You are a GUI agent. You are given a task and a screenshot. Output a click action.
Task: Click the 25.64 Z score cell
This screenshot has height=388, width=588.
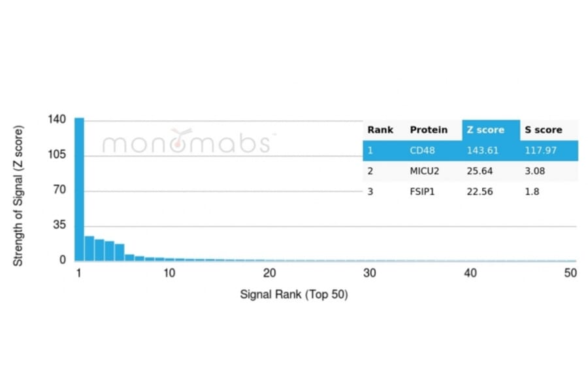pyautogui.click(x=480, y=171)
